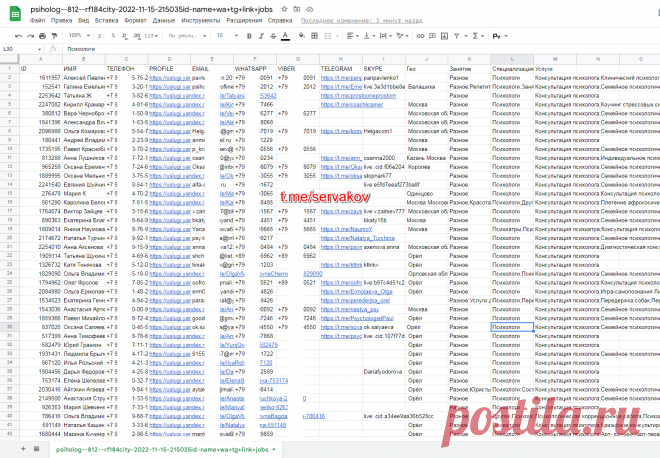Toggle italic formatting
The width and height of the screenshot is (660, 458).
(261, 36)
